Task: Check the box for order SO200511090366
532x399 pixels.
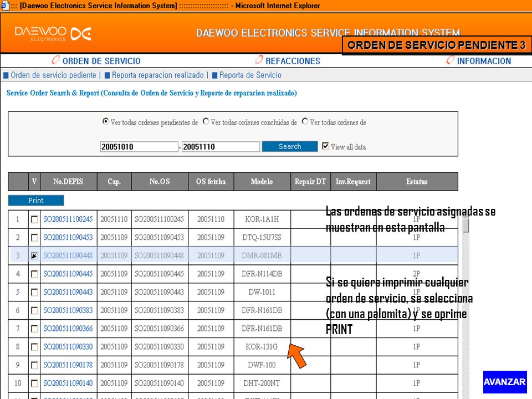Action: click(34, 329)
